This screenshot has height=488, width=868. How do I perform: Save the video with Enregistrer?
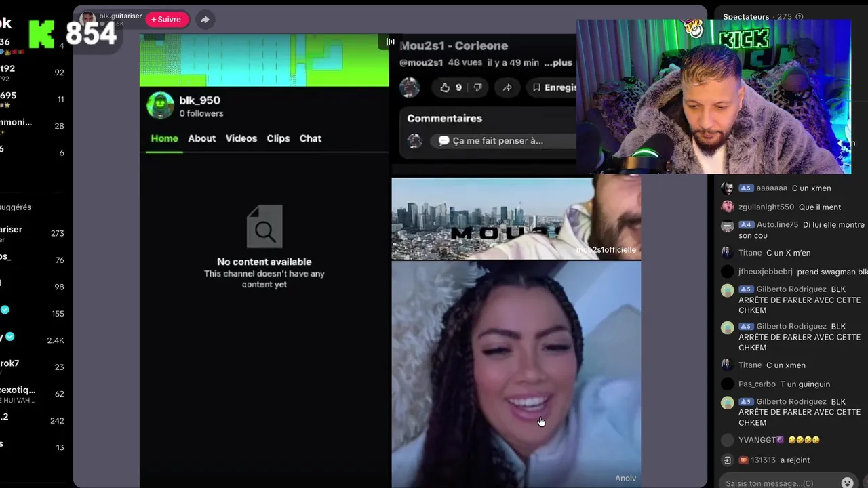[553, 87]
